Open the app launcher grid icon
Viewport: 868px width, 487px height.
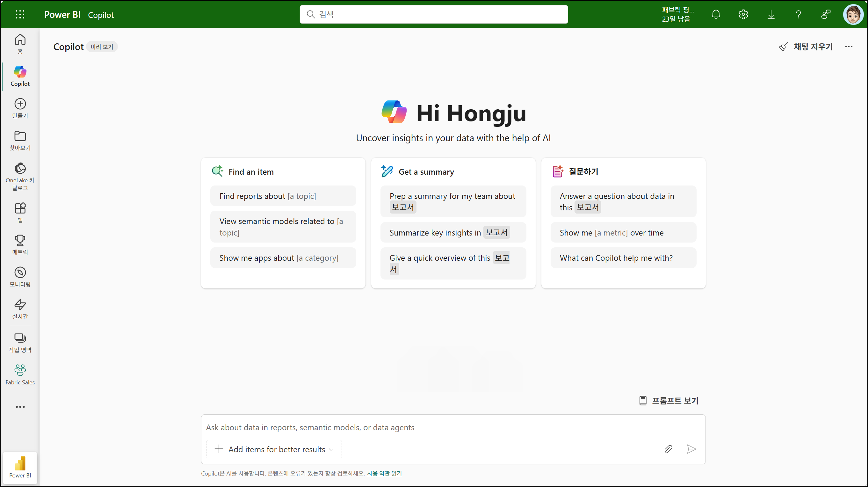[x=20, y=14]
